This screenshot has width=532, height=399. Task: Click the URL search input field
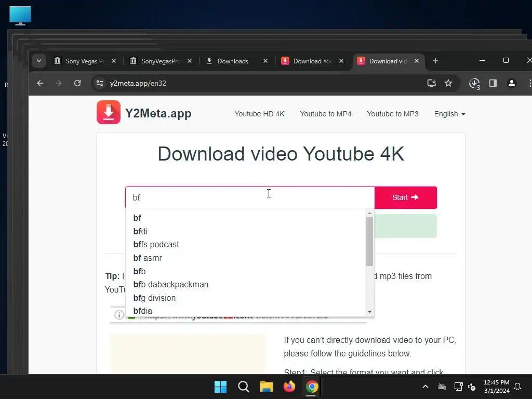250,197
